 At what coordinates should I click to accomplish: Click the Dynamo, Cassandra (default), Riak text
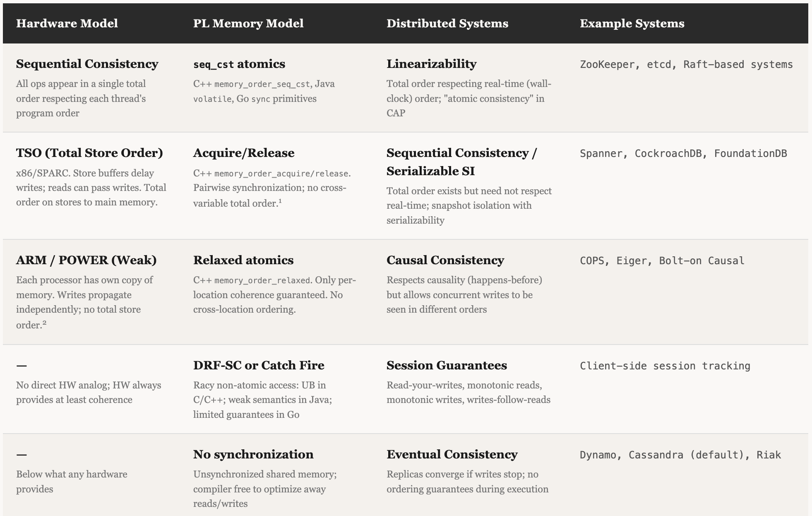click(680, 455)
